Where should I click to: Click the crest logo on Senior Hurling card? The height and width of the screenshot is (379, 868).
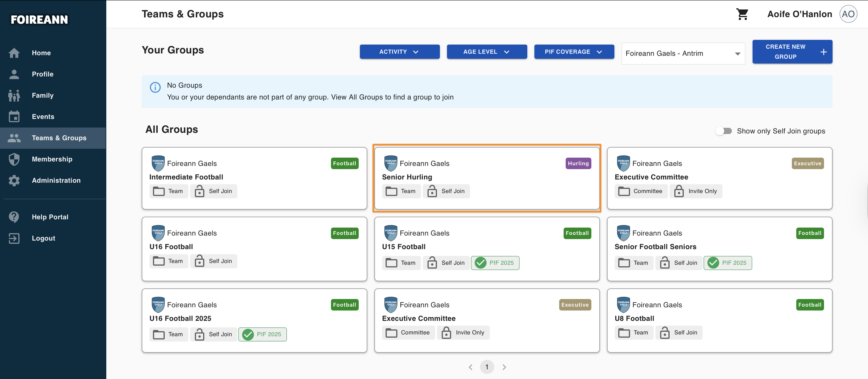tap(391, 163)
